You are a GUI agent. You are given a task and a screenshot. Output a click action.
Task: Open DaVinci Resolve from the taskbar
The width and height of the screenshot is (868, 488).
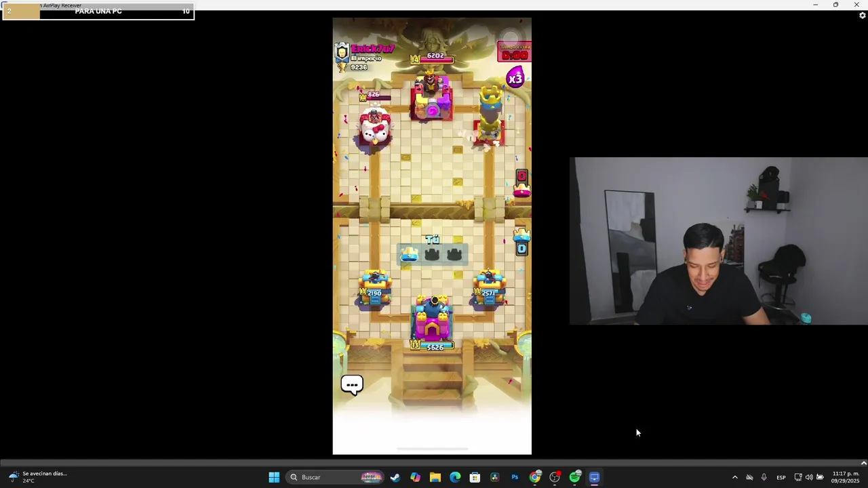pos(495,477)
